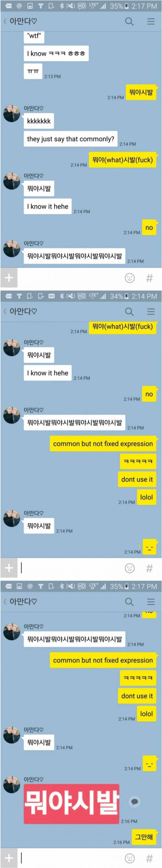The image size is (162, 868).
Task: Tap the "I know ㅋㅋㅋ ㅎㅎㅎ" message bubble
Action: 56,53
